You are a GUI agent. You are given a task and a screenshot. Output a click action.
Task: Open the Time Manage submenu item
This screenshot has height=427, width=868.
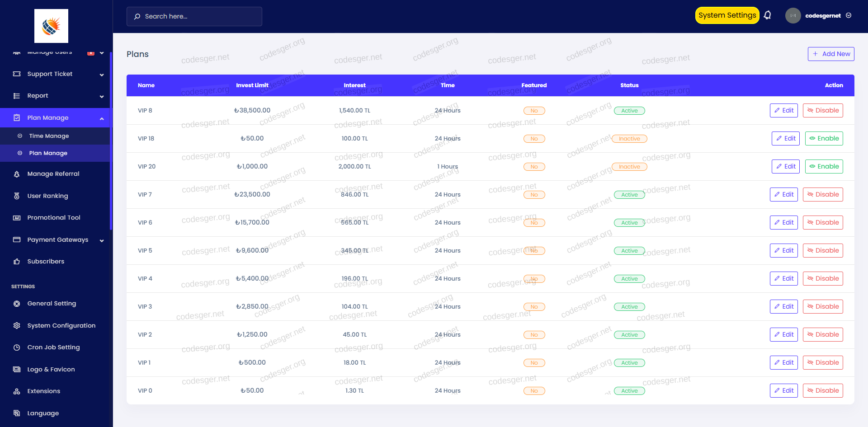point(49,136)
